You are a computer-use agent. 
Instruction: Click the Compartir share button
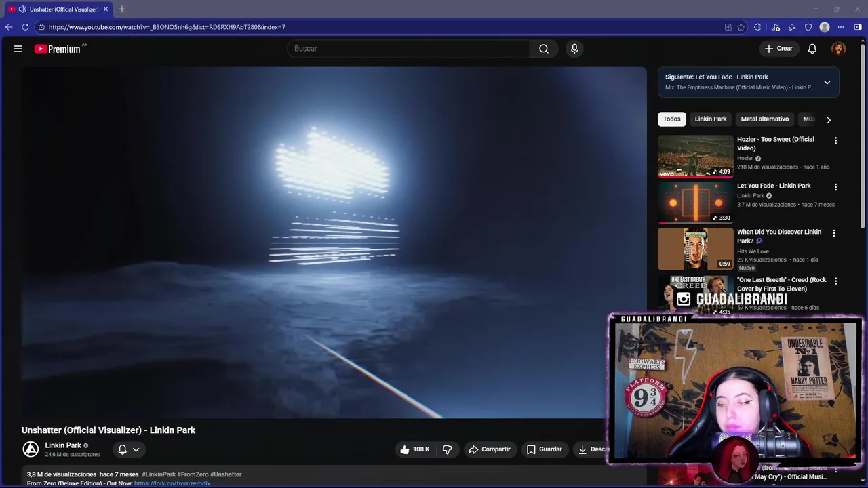(x=490, y=449)
